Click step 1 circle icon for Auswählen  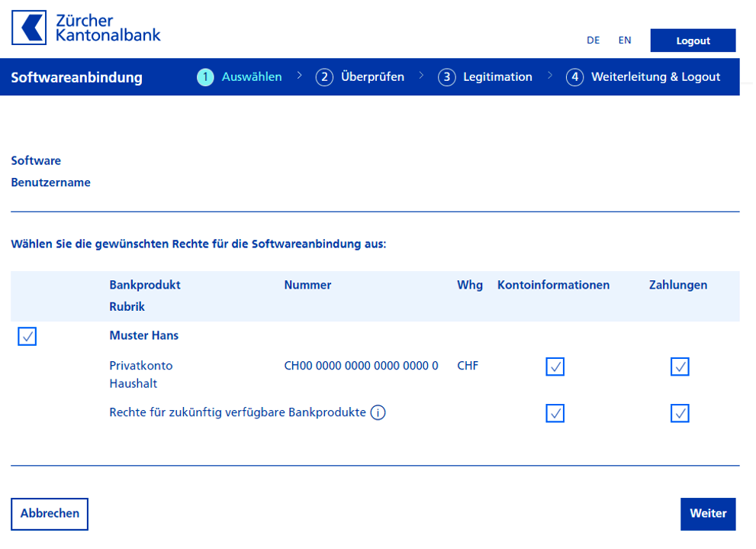click(x=205, y=77)
